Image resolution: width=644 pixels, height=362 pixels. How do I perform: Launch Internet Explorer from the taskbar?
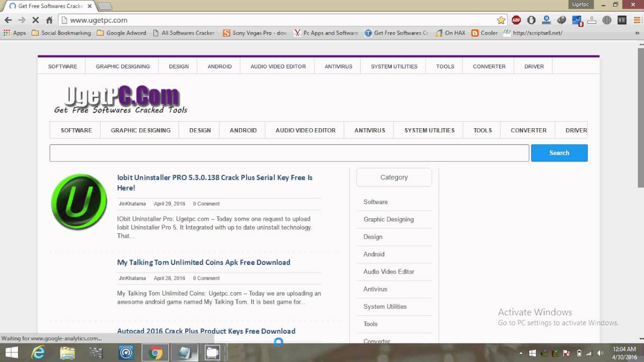pyautogui.click(x=38, y=353)
